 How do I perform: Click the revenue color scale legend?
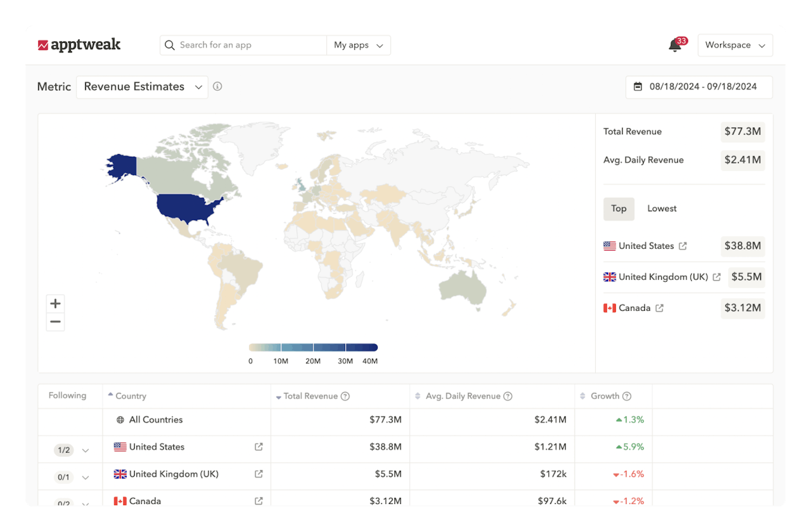pos(313,347)
